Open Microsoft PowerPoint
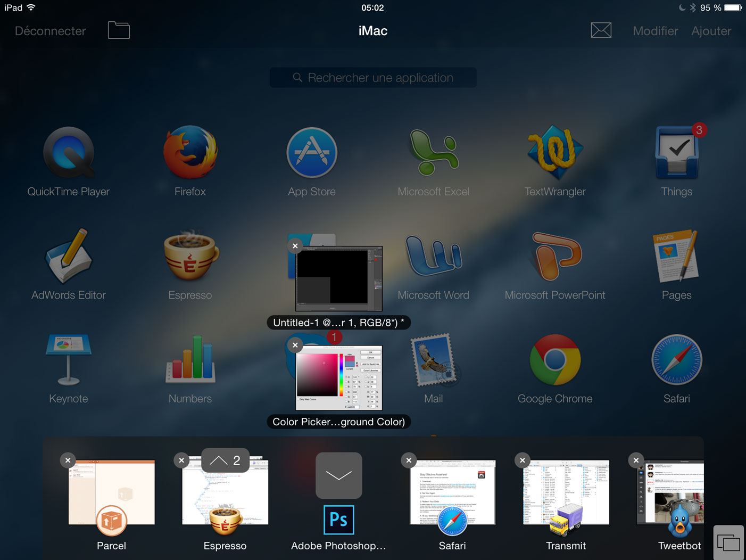This screenshot has height=560, width=746. point(555,257)
